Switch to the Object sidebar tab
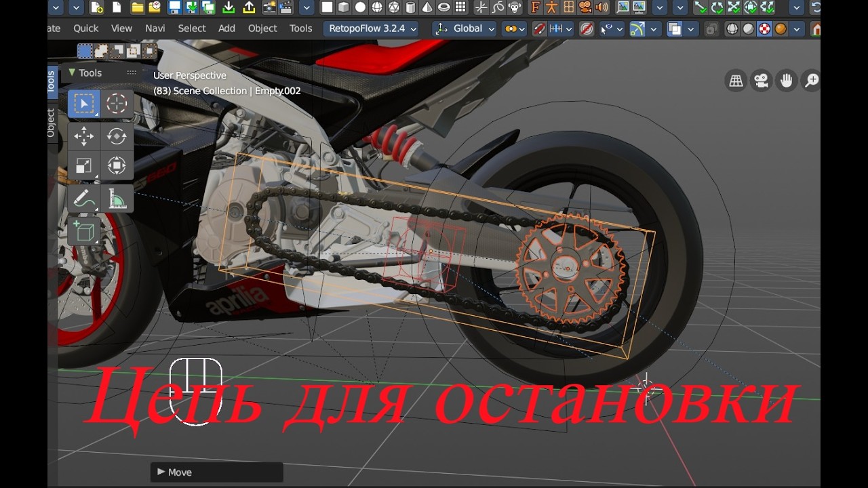Viewport: 868px width, 488px height. coord(52,123)
